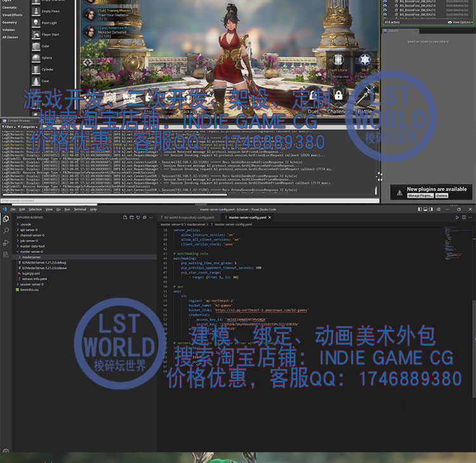Open the fourth VS Code activity bar icon
The image size is (476, 463).
[x=6, y=254]
